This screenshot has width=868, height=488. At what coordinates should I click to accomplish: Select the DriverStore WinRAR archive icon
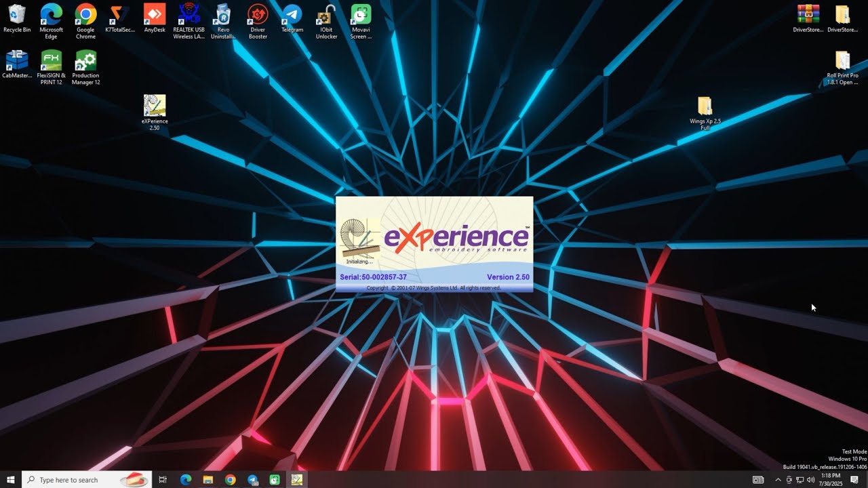point(808,19)
